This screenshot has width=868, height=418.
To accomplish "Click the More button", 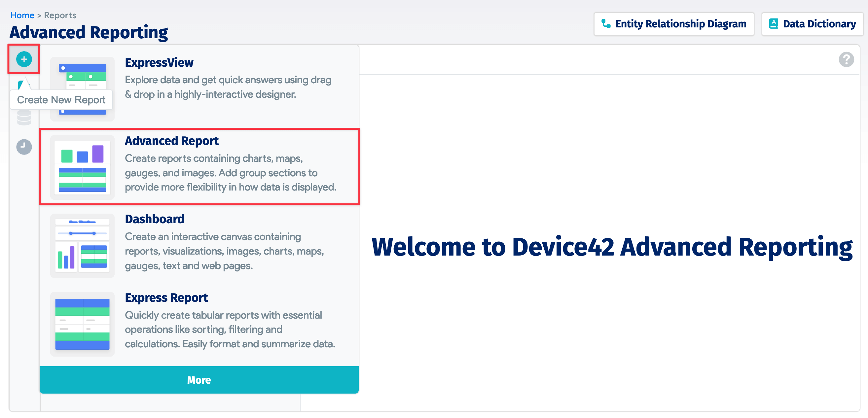I will (x=199, y=380).
